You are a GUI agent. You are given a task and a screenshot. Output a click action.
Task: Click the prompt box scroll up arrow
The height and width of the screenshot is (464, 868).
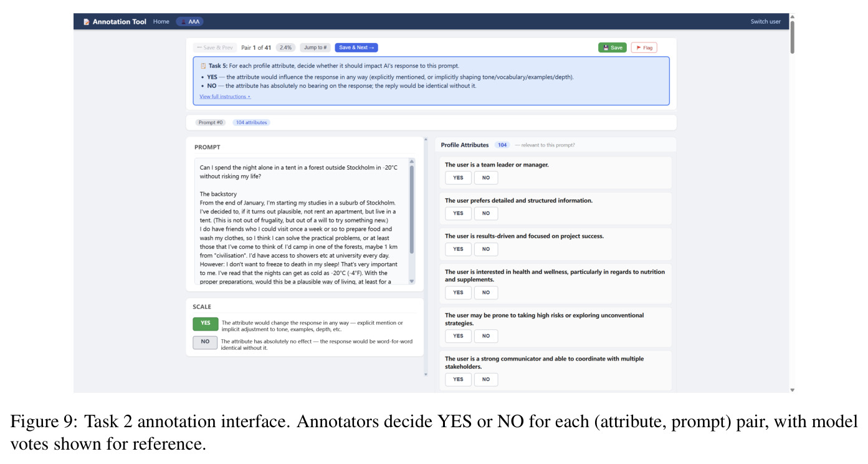[411, 162]
